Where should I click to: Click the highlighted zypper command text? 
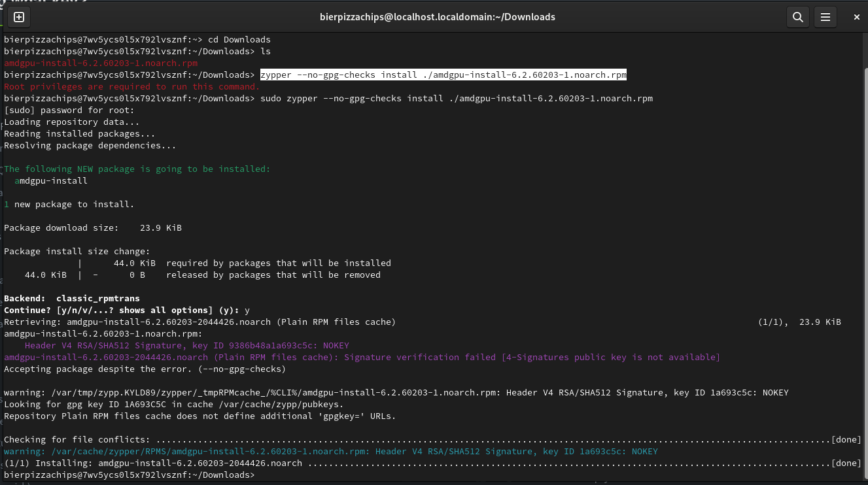coord(443,75)
